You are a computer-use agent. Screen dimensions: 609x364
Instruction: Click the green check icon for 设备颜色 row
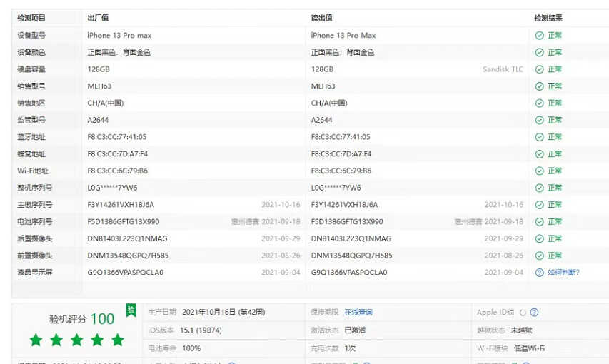point(540,52)
